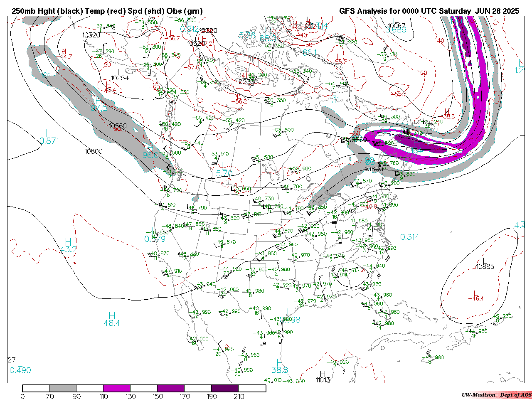Select the 10560 height contour label
This screenshot has width=532, height=399.
pos(118,126)
